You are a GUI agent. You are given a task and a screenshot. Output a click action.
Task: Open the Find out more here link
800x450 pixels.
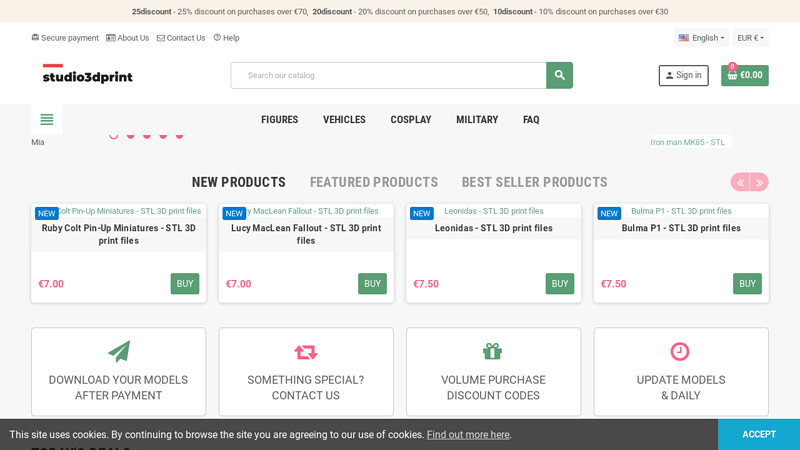[x=468, y=435]
